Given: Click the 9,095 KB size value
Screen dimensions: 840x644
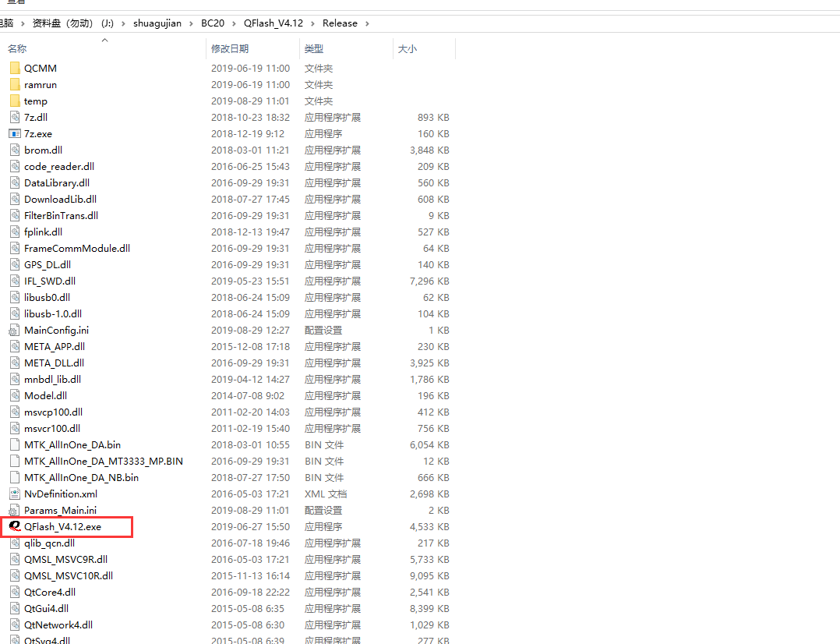Looking at the screenshot, I should [x=429, y=576].
